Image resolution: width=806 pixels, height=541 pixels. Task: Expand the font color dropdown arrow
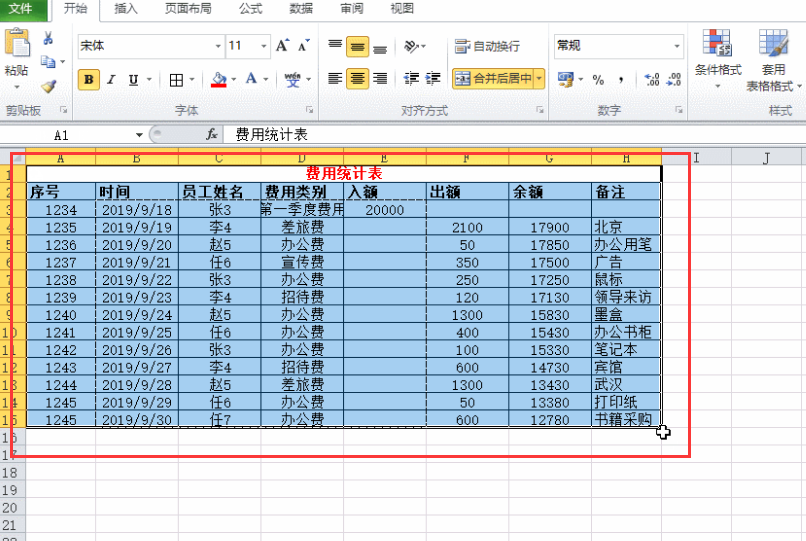266,80
